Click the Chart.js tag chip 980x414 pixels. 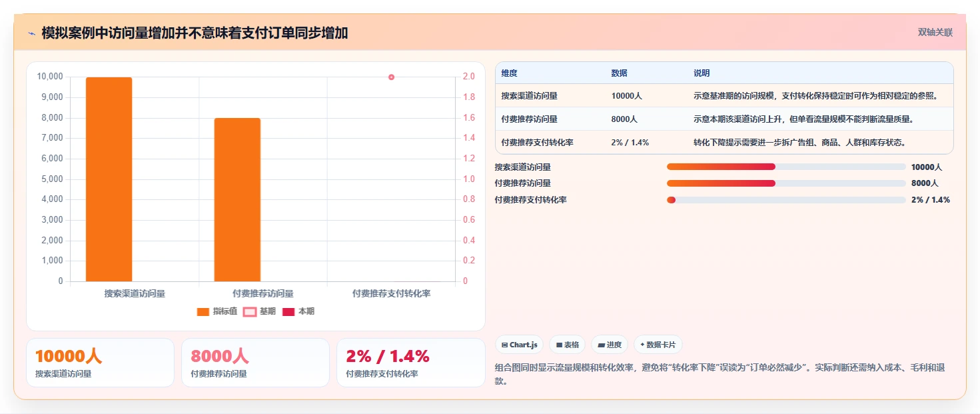tap(519, 345)
